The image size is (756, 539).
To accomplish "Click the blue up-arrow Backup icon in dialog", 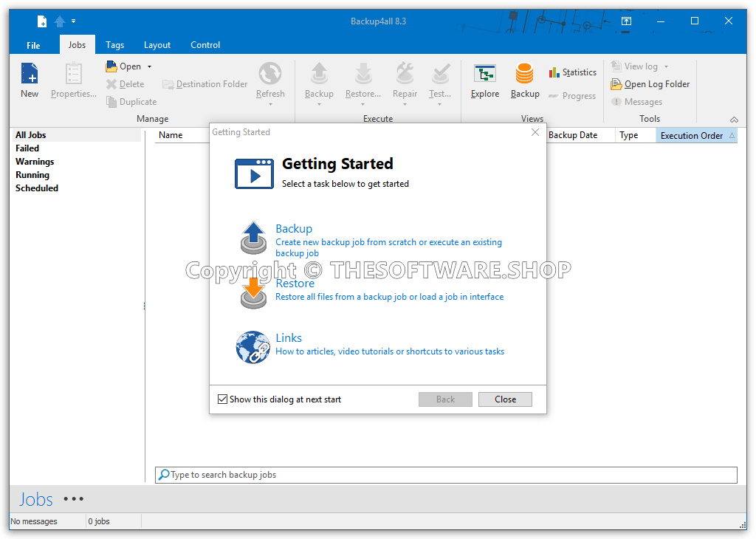I will (x=254, y=238).
